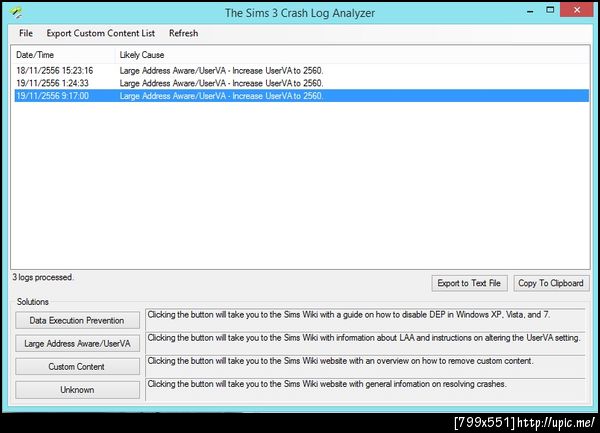The height and width of the screenshot is (433, 600).
Task: Click the Likely Cause column header
Action: pos(352,55)
